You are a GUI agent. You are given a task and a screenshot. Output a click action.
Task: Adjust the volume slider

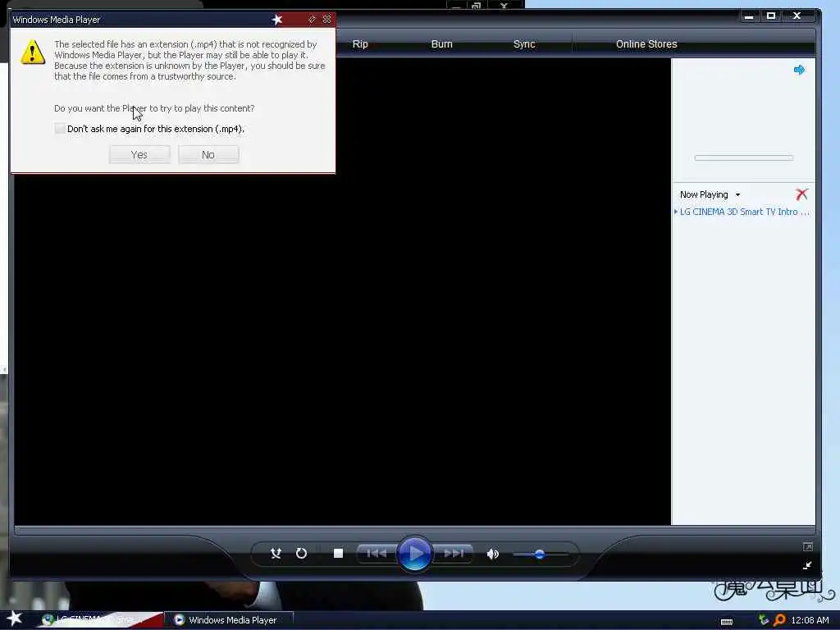[540, 554]
